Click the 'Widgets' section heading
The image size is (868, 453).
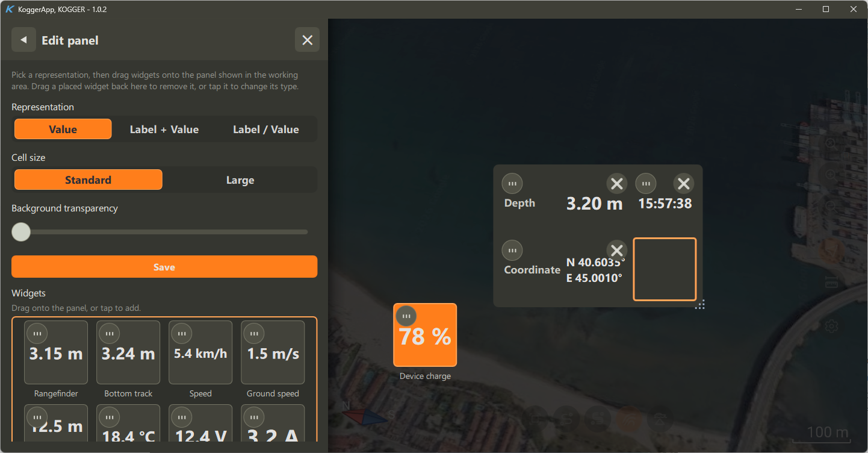(x=29, y=293)
